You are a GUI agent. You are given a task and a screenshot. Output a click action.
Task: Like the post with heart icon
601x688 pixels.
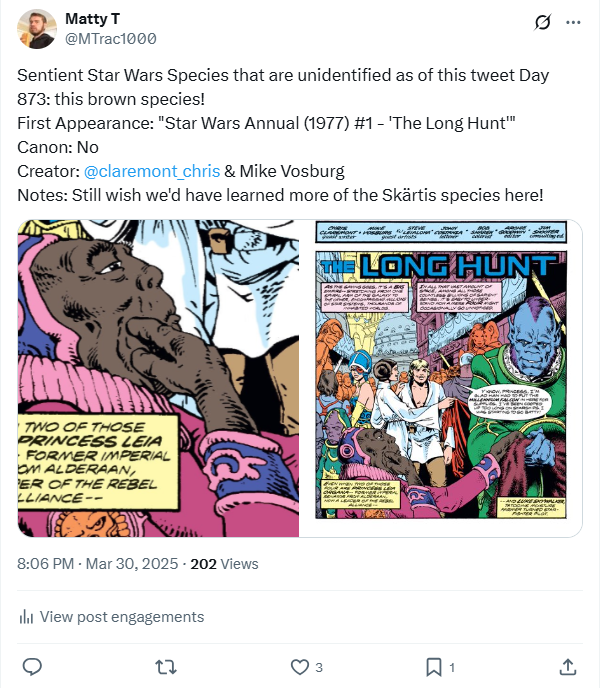click(x=300, y=667)
